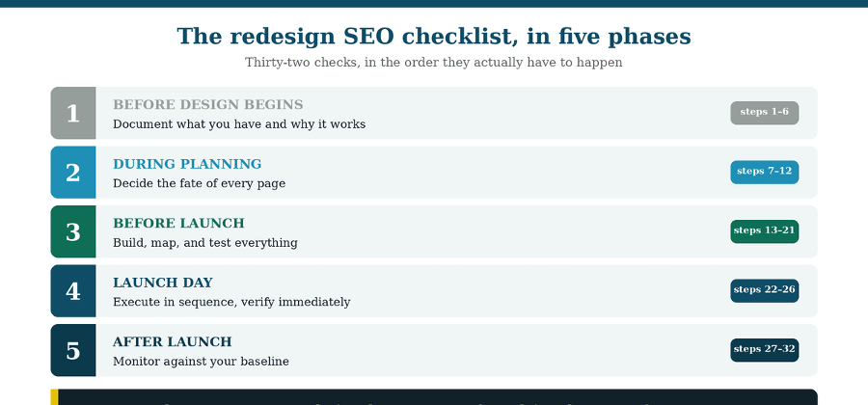The width and height of the screenshot is (868, 405).
Task: Click the main title about redesign SEO checklist
Action: coord(434,37)
